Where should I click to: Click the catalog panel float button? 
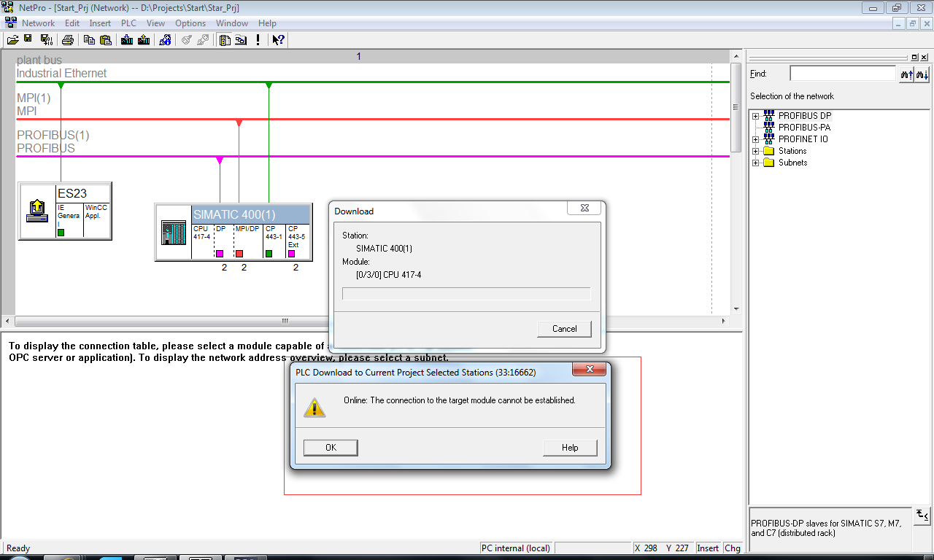click(x=915, y=57)
